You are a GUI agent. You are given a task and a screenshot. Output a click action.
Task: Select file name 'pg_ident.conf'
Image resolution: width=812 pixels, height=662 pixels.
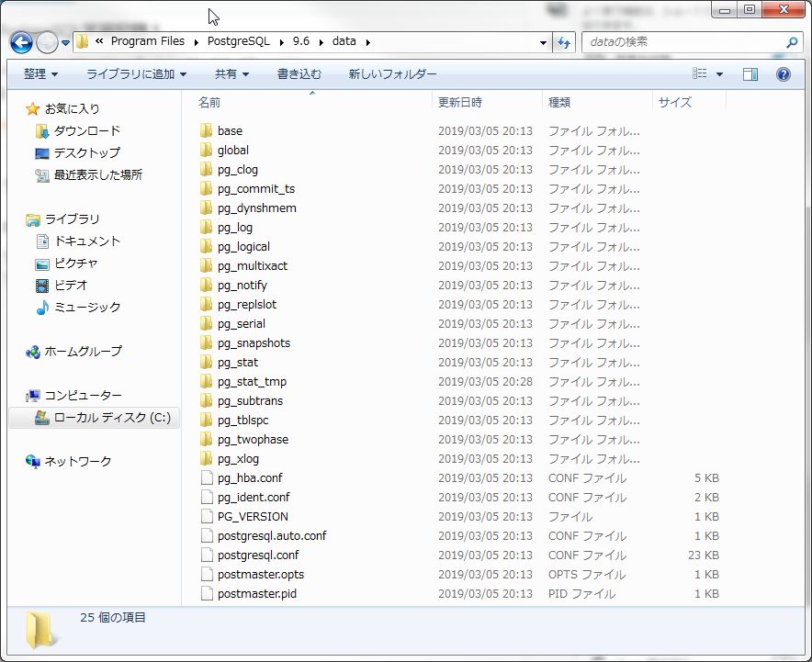pyautogui.click(x=254, y=498)
